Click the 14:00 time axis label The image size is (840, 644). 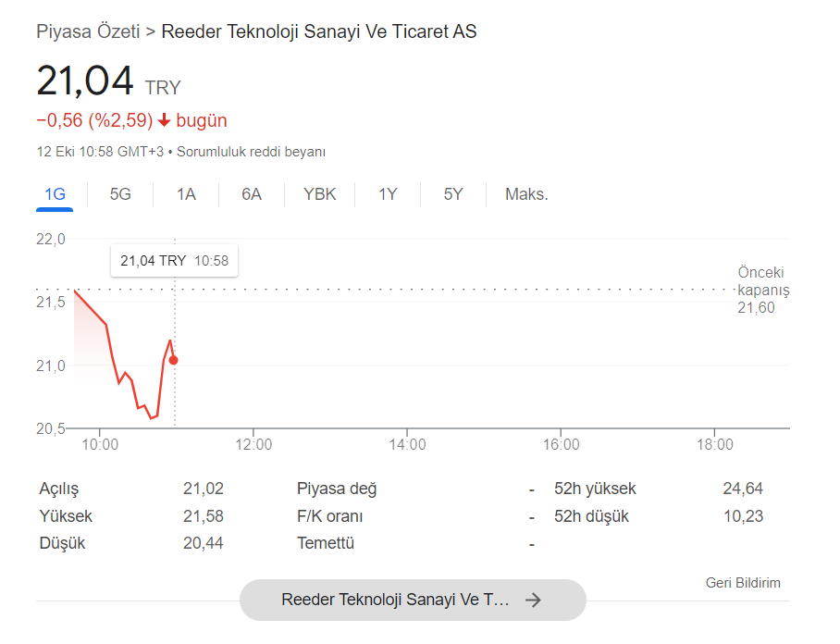click(x=407, y=444)
